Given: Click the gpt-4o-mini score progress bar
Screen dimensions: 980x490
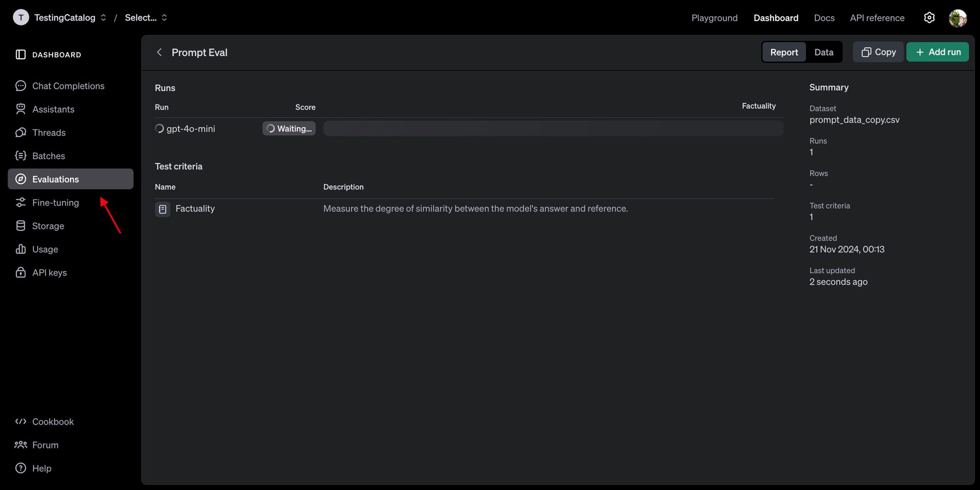Looking at the screenshot, I should 554,128.
